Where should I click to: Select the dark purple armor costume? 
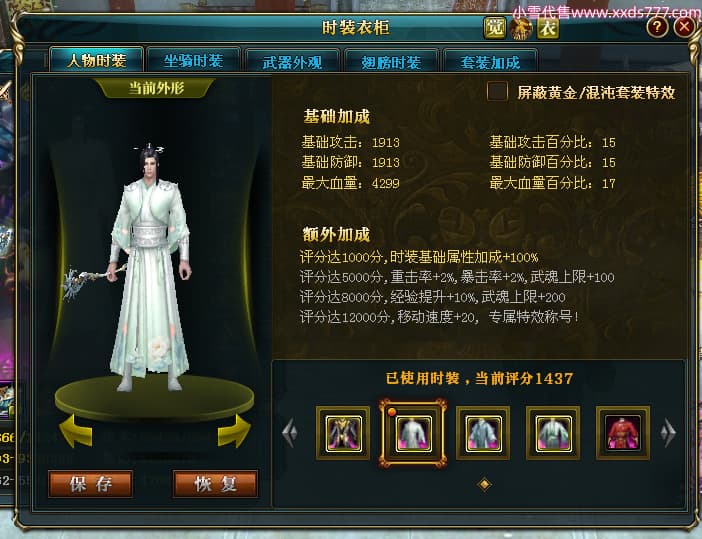pos(343,433)
